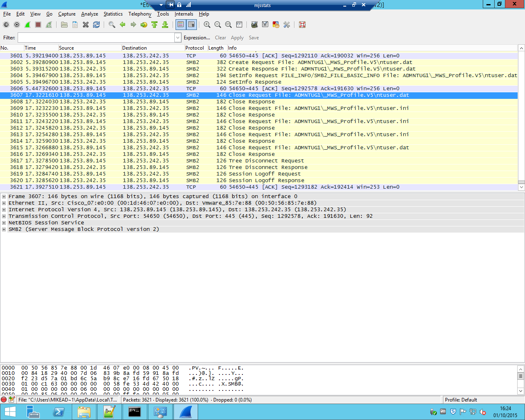Go forward in packet history
The height and width of the screenshot is (420, 525).
(133, 25)
